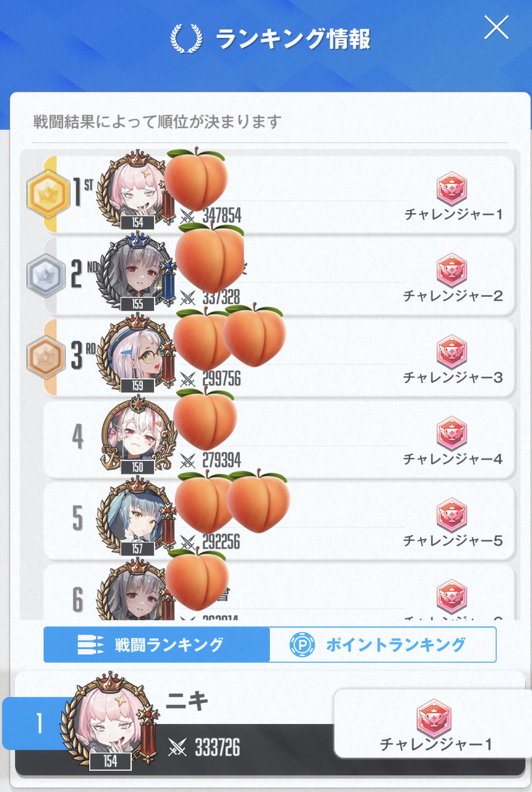The height and width of the screenshot is (792, 532).
Task: Tap チャレンジャー4 trophy badge icon
Action: pos(452,433)
